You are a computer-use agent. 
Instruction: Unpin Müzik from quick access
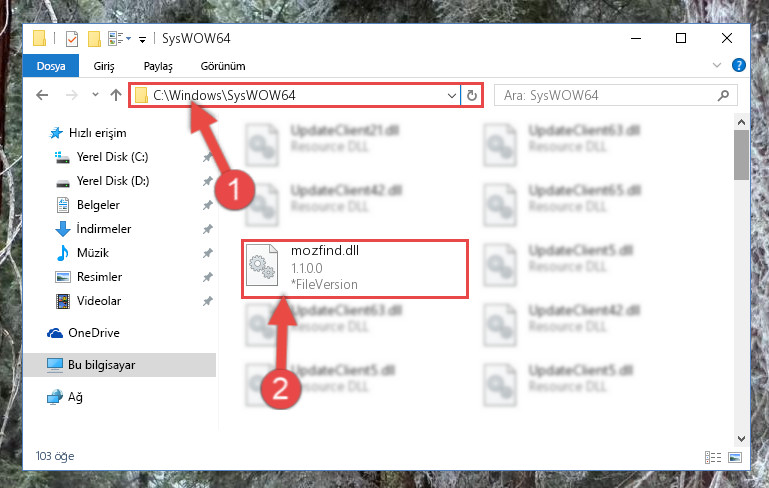click(x=207, y=253)
